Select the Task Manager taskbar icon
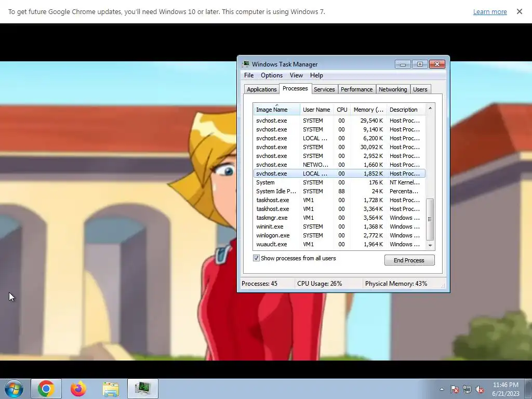Screen dimensions: 532x399 [143, 389]
